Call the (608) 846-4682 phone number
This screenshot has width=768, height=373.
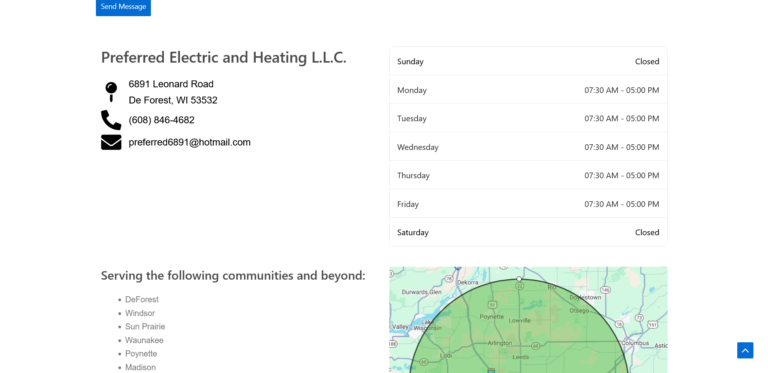tap(162, 120)
